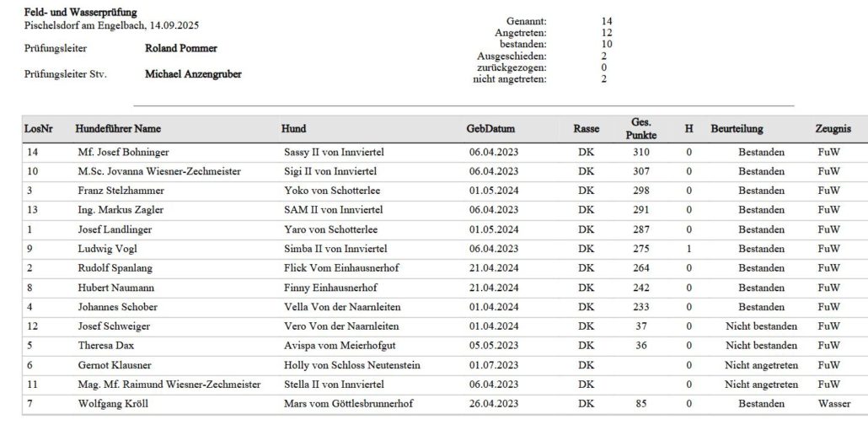Select handler 'M.Sc. Jovanna Wiesner-Zechmeister'
Viewport: 868px width, 425px height.
coord(159,171)
